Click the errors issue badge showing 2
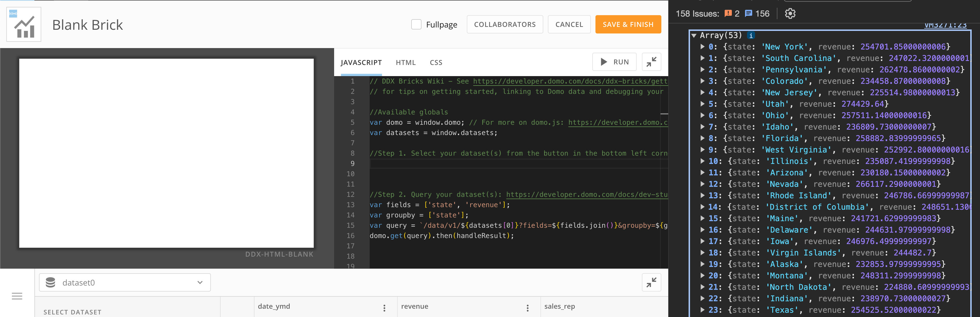This screenshot has height=317, width=980. (x=732, y=14)
